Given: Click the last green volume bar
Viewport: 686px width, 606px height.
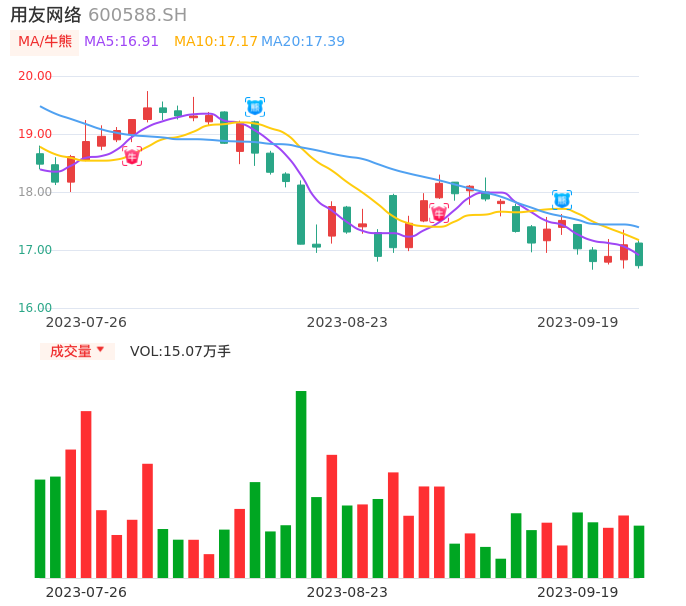Looking at the screenshot, I should click(x=639, y=552).
